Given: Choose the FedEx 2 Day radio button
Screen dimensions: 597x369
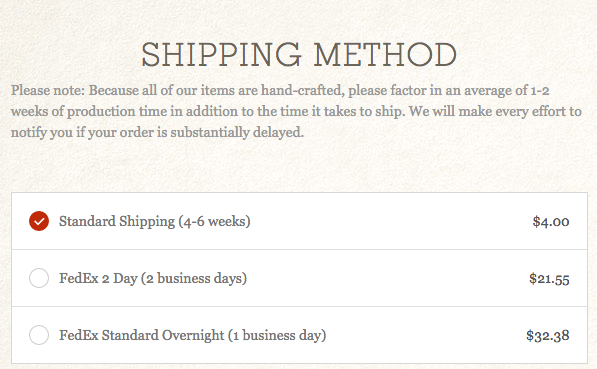Looking at the screenshot, I should (39, 278).
